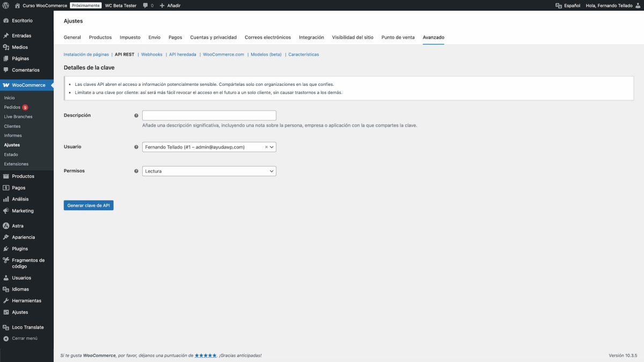The height and width of the screenshot is (362, 644).
Task: Clear the selected user with the × control
Action: click(266, 146)
